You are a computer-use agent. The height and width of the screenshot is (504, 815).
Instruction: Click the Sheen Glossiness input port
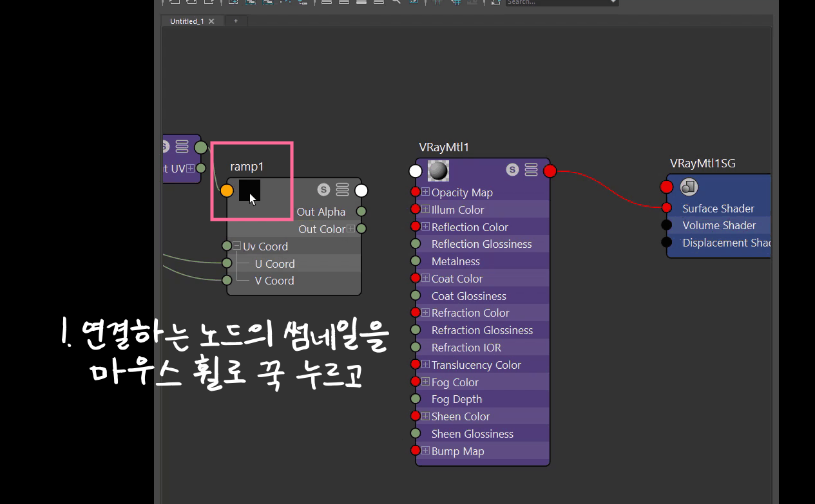pyautogui.click(x=416, y=433)
